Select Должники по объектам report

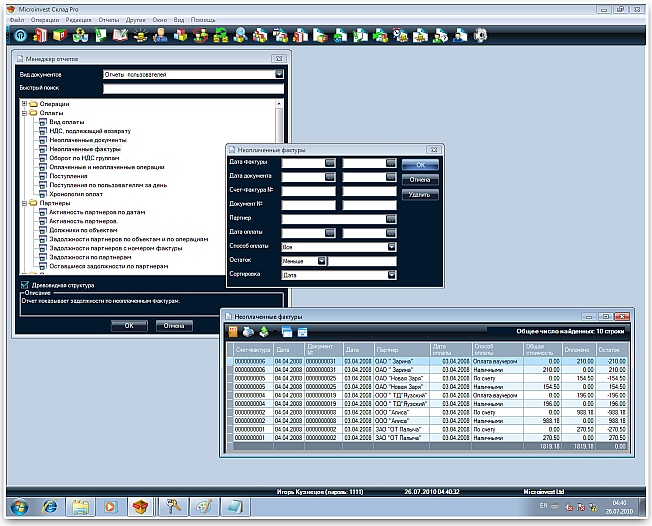click(x=83, y=230)
